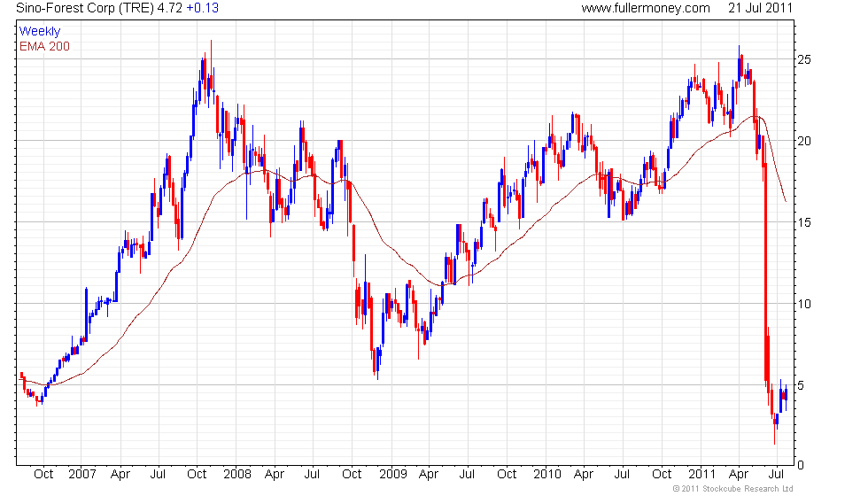Click the 2010 year label on time axis
Screen dimensions: 868x496
pyautogui.click(x=547, y=475)
